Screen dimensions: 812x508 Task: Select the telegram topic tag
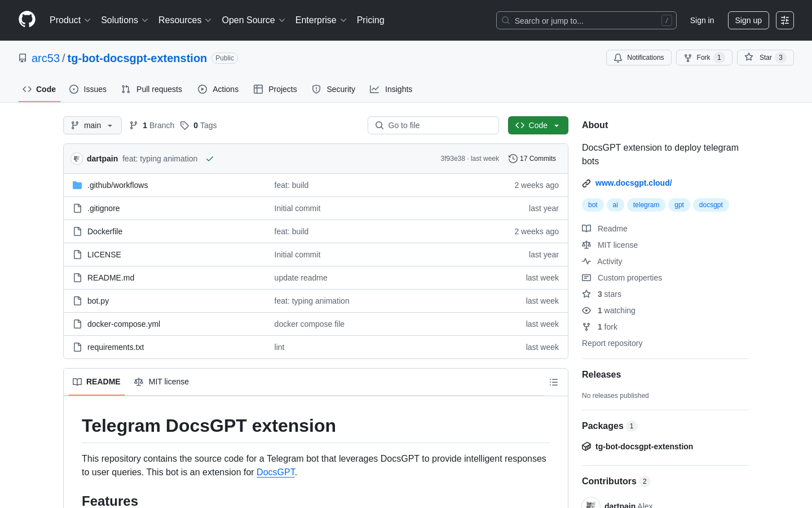646,205
